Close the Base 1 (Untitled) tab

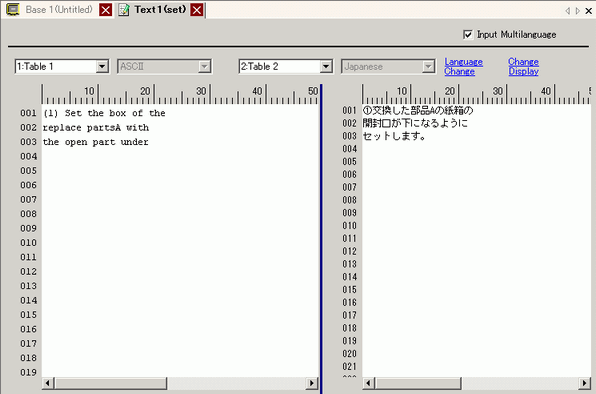point(106,10)
